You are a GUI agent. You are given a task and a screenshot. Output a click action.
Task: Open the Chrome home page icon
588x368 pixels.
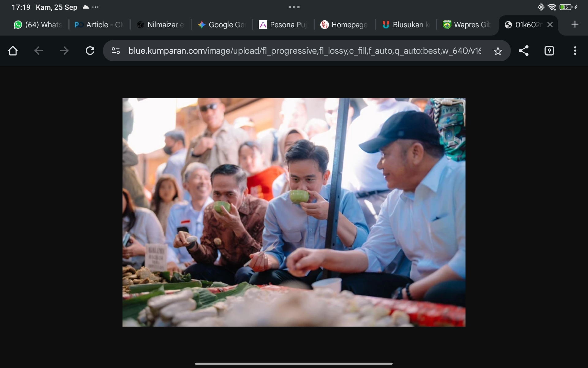13,51
